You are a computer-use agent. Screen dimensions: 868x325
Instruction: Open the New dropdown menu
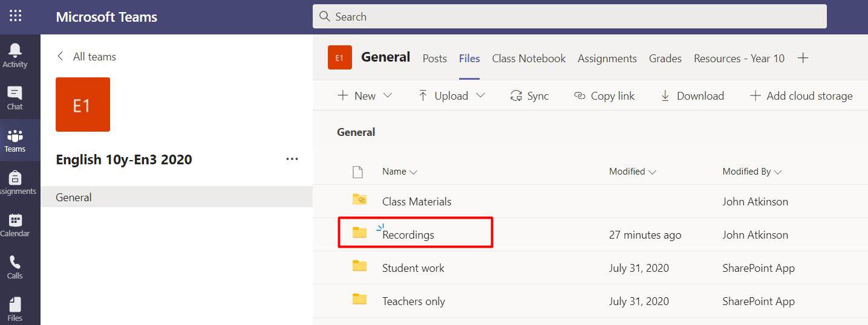click(365, 95)
